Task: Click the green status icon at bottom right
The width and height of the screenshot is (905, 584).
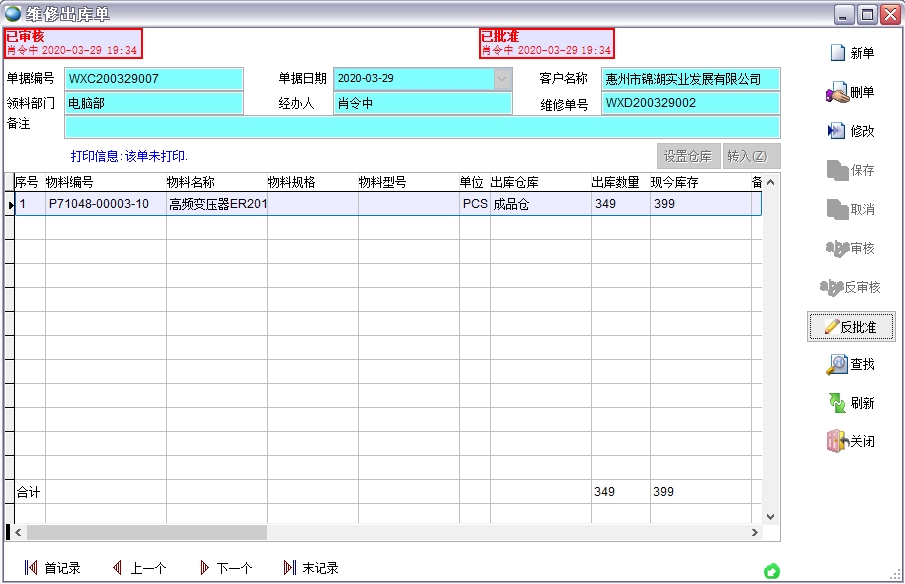Action: click(771, 569)
